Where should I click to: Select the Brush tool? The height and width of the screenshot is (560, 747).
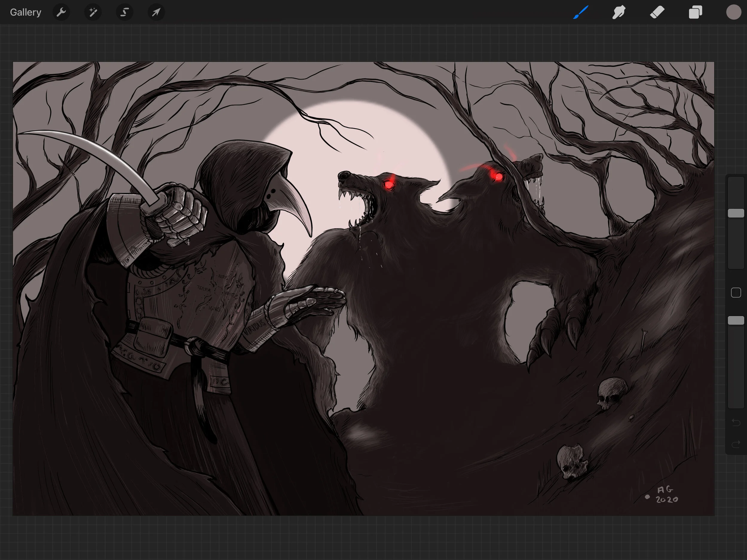(x=581, y=13)
